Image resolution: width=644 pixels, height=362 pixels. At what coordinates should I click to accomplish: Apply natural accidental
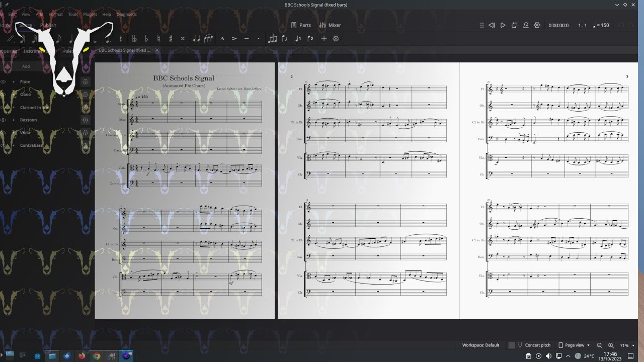point(158,39)
